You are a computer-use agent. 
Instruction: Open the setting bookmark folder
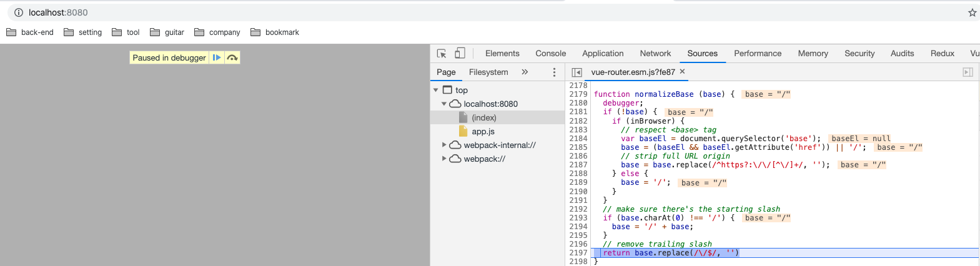pos(83,32)
